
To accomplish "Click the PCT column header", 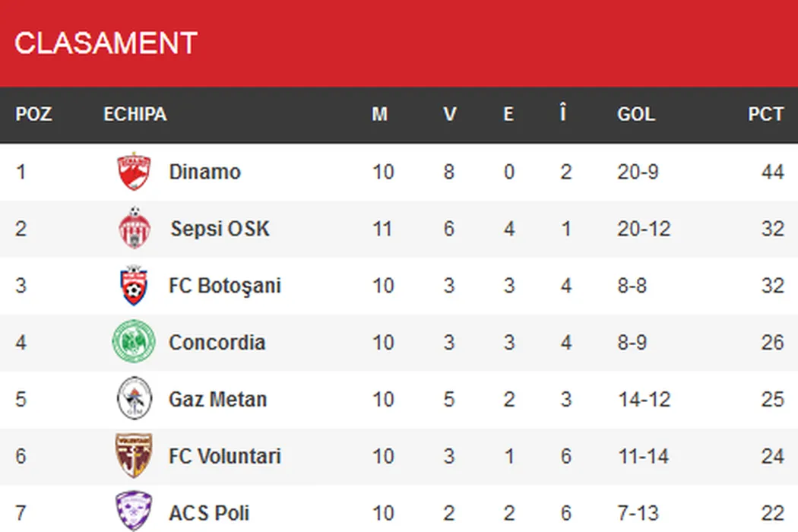I will [x=765, y=114].
